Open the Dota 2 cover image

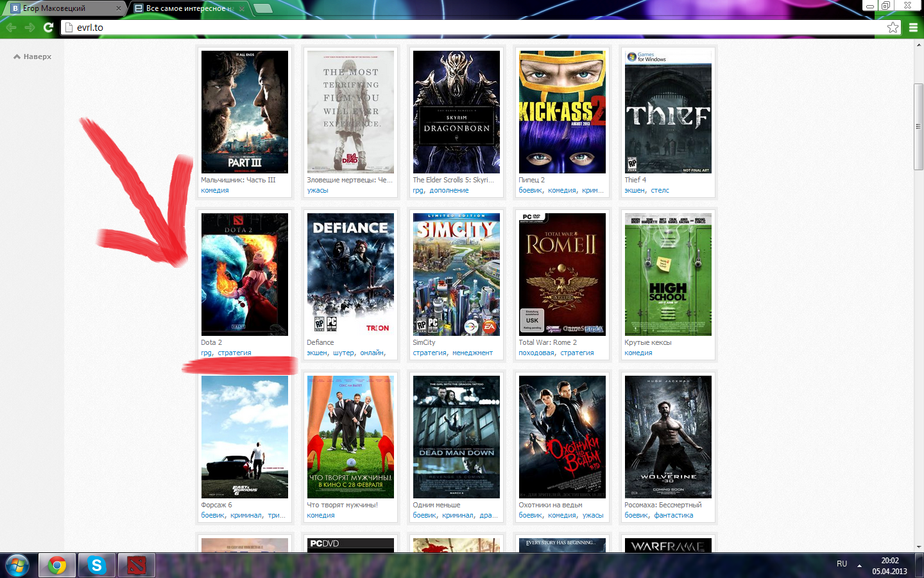[x=244, y=274]
